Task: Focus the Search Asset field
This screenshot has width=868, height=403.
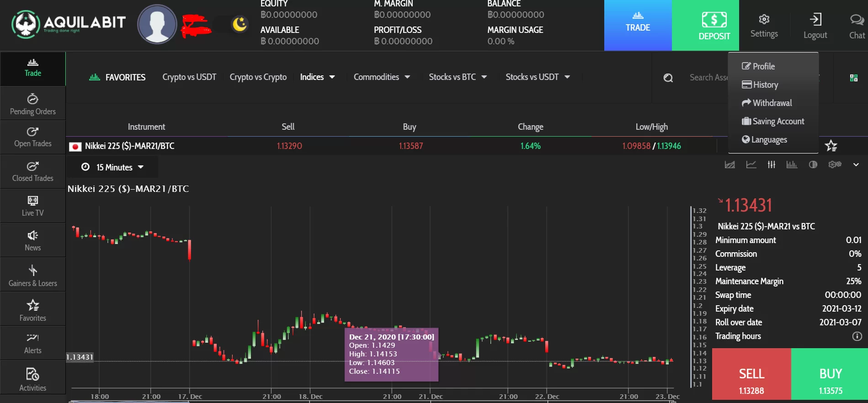Action: tap(708, 78)
